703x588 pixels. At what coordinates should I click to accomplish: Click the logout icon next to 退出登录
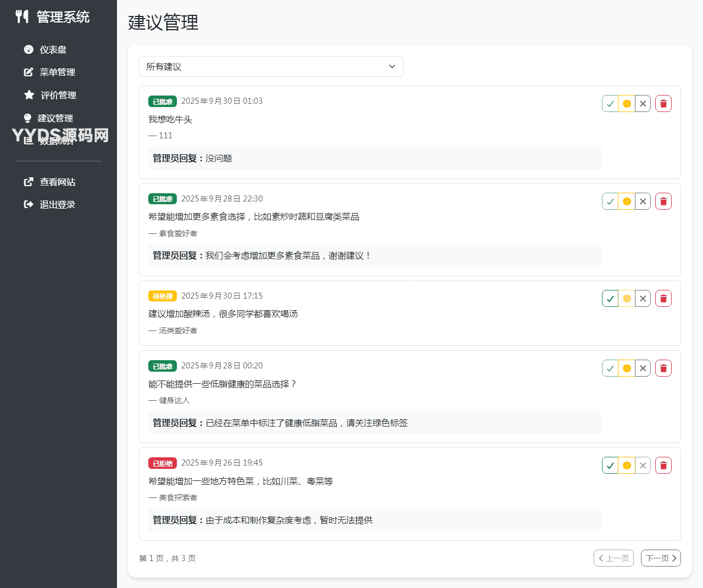(x=28, y=204)
